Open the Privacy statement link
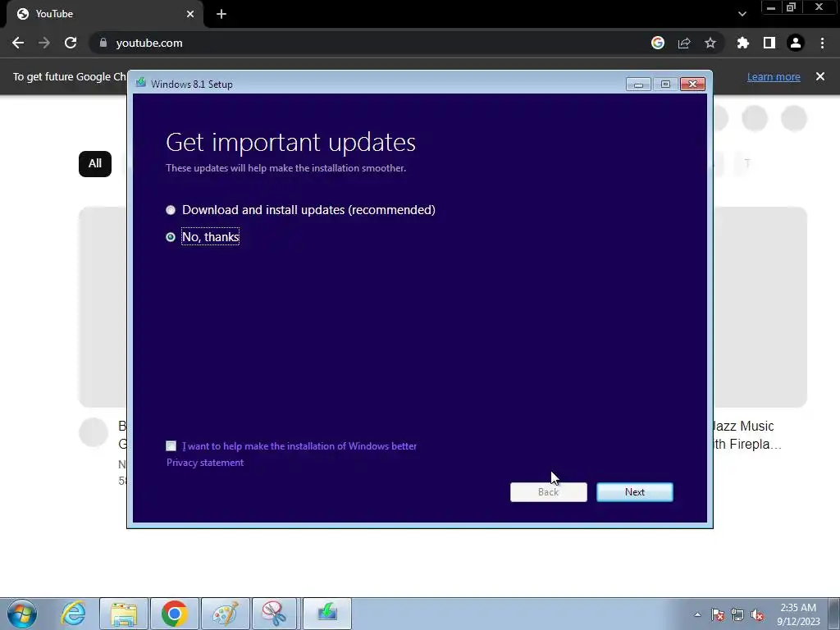This screenshot has width=840, height=630. pyautogui.click(x=204, y=463)
